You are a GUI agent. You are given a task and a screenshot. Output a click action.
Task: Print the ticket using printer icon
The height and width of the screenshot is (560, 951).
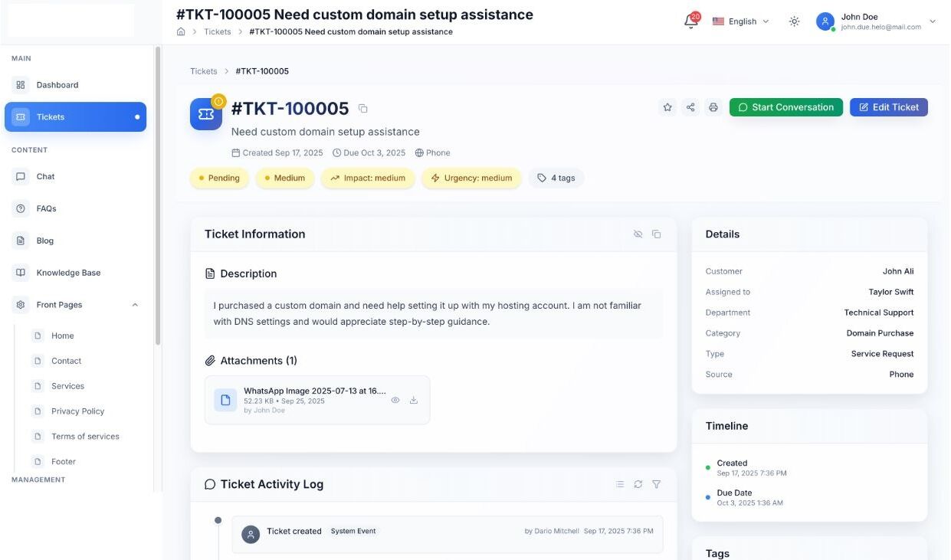coord(713,107)
